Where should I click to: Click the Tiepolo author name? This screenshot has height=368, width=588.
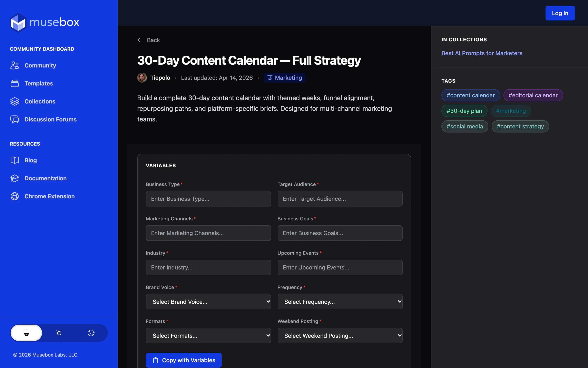160,78
